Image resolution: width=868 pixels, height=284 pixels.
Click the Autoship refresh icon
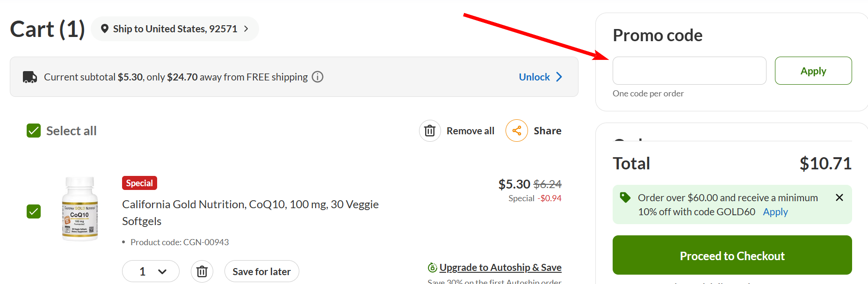433,268
